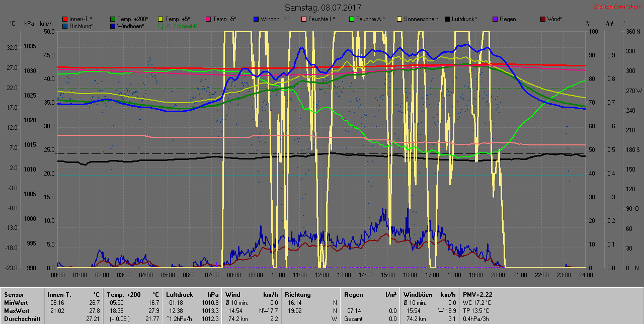This screenshot has height=324, width=644.
Task: Click the 21:00 time axis label
Action: click(x=520, y=275)
